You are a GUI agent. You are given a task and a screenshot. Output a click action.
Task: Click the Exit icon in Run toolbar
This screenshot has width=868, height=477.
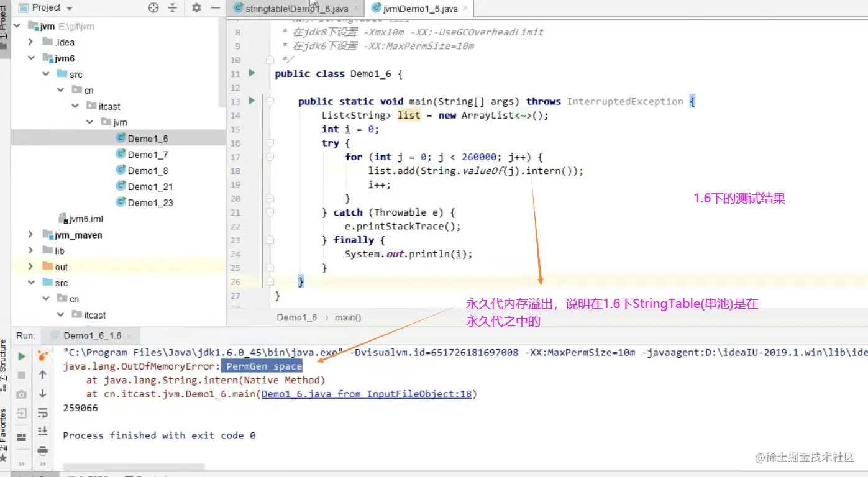[x=22, y=413]
